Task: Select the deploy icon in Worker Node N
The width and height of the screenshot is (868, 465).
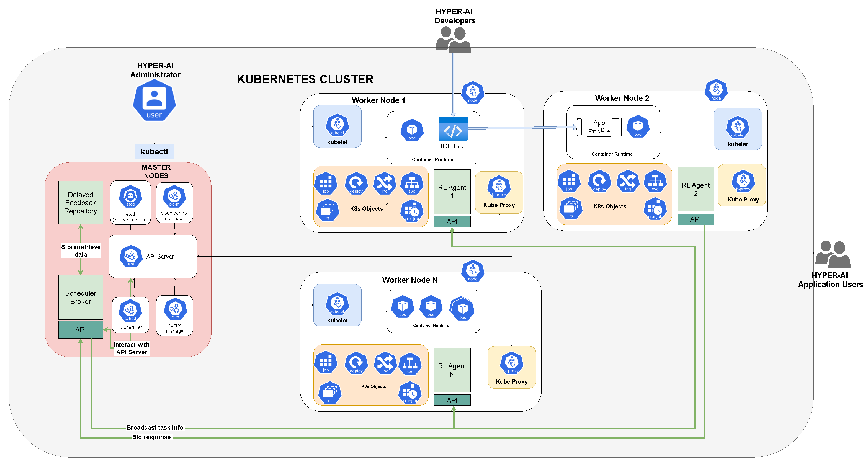Action: click(x=356, y=363)
